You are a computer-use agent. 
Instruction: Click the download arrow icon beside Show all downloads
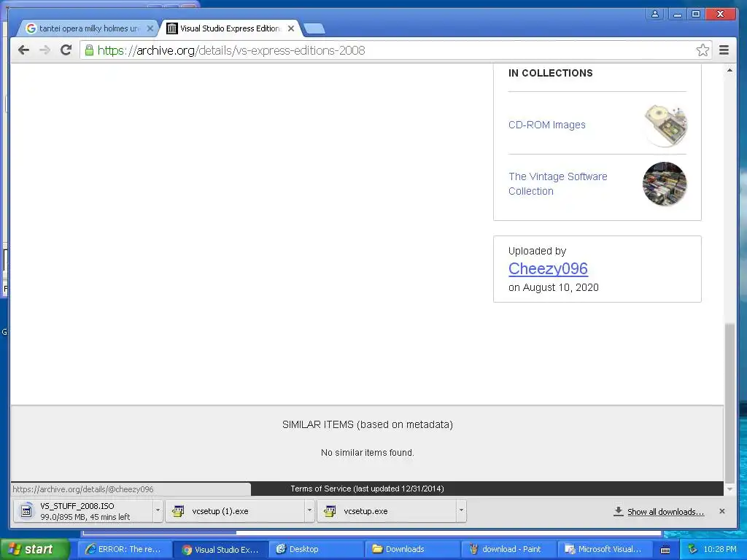tap(619, 511)
